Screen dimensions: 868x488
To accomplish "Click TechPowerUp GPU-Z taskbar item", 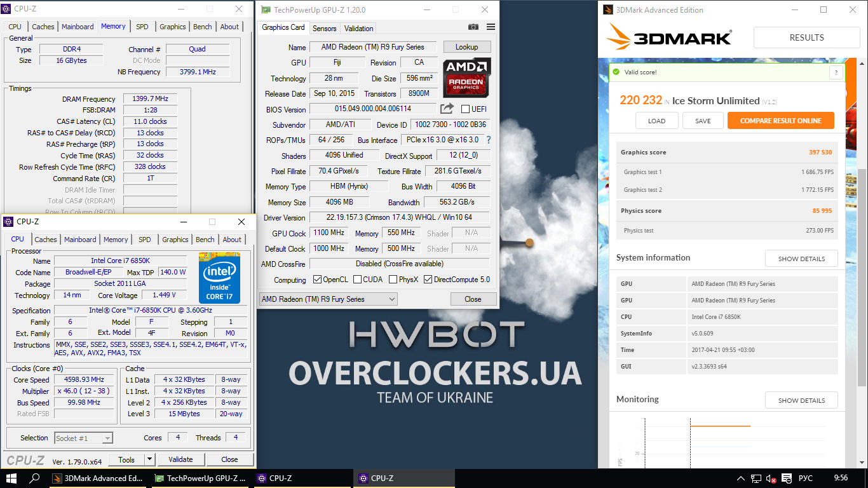I will [x=200, y=478].
